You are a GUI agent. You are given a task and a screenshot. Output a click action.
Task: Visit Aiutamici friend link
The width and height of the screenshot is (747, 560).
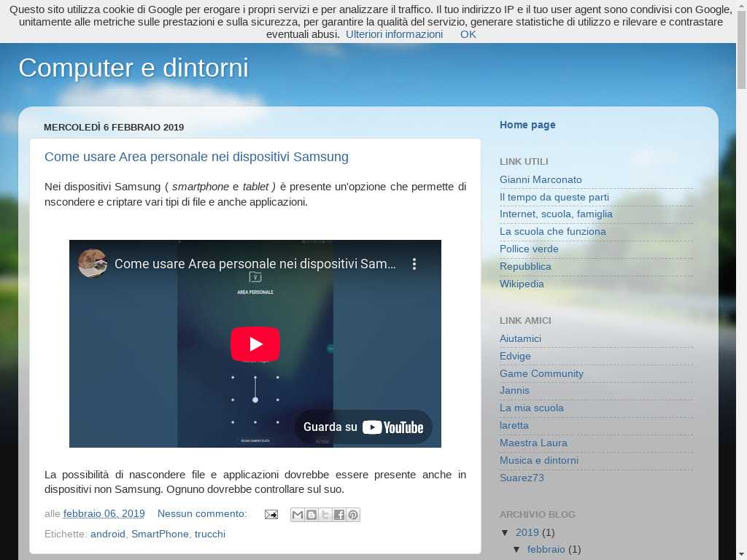(x=520, y=338)
